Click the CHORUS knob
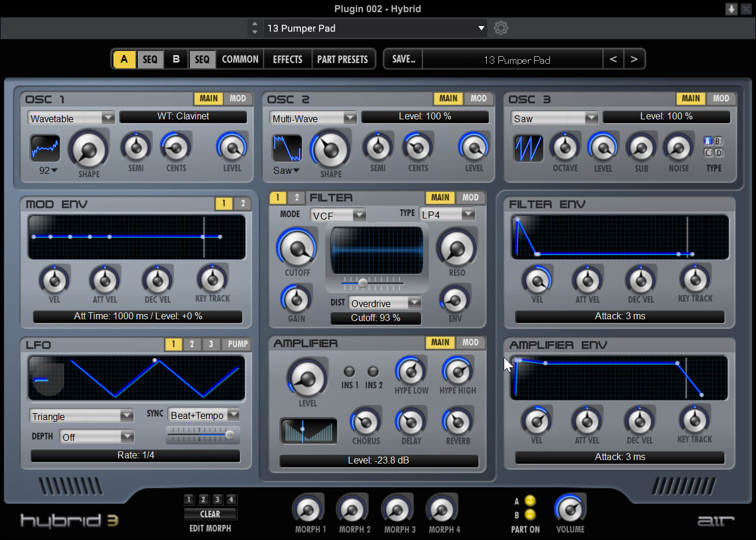 (x=366, y=421)
